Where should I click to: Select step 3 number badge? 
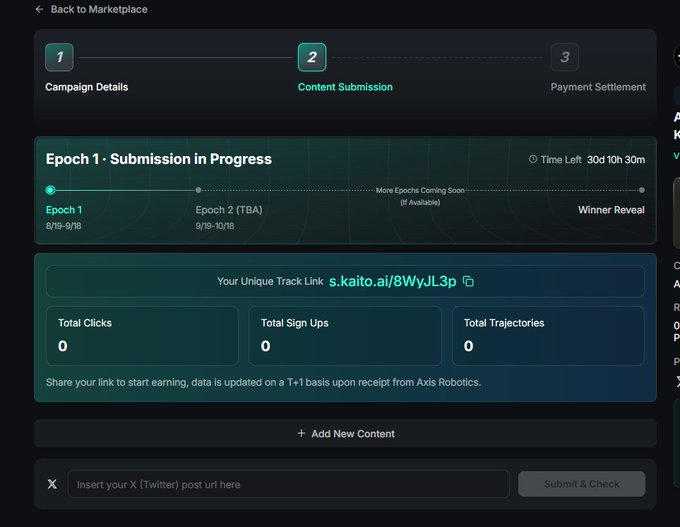[565, 57]
